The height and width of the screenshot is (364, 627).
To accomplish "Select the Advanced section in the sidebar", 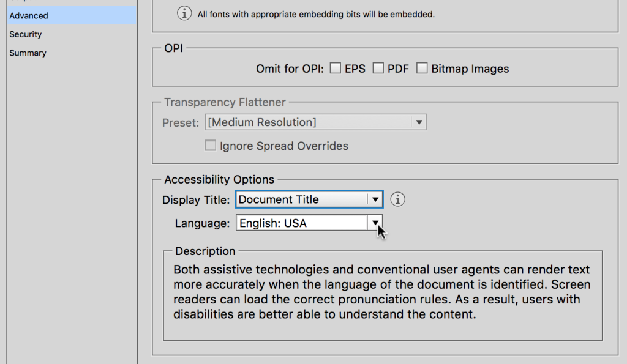I will point(28,15).
